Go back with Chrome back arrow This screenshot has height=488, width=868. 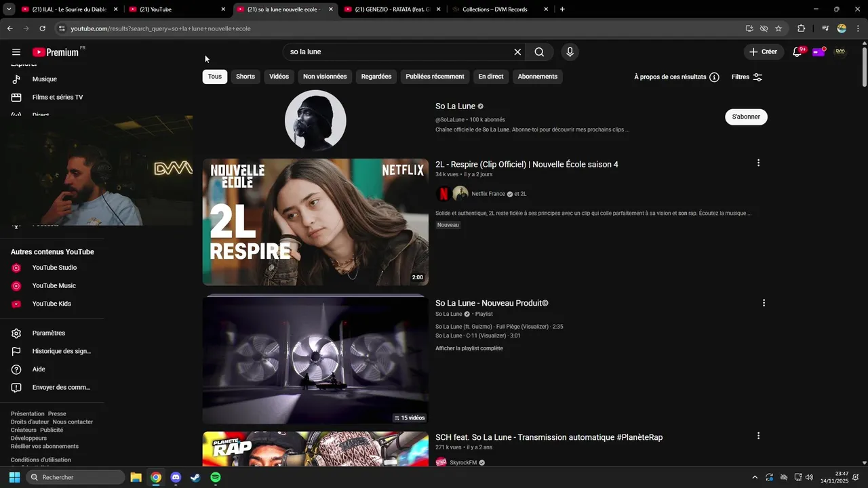pos(9,28)
